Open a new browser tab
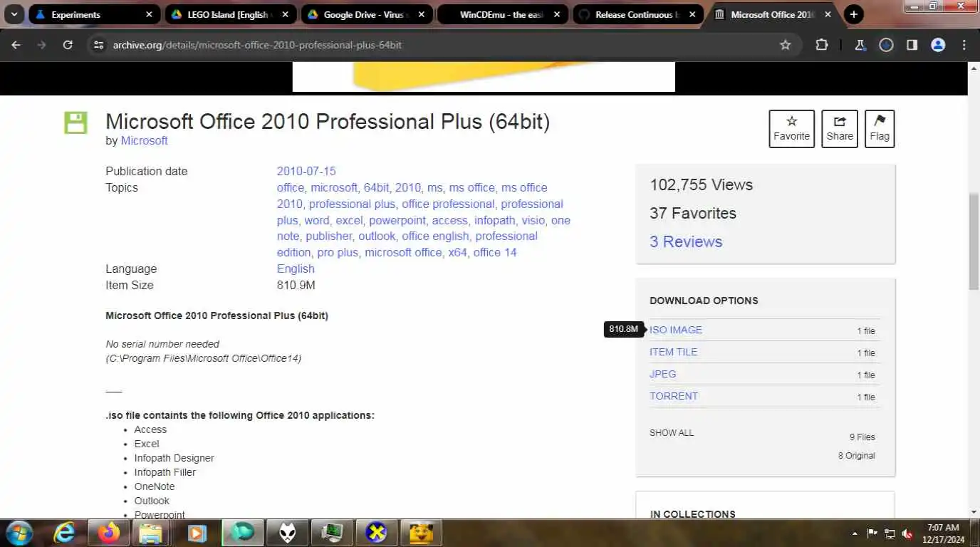The image size is (980, 547). click(853, 14)
